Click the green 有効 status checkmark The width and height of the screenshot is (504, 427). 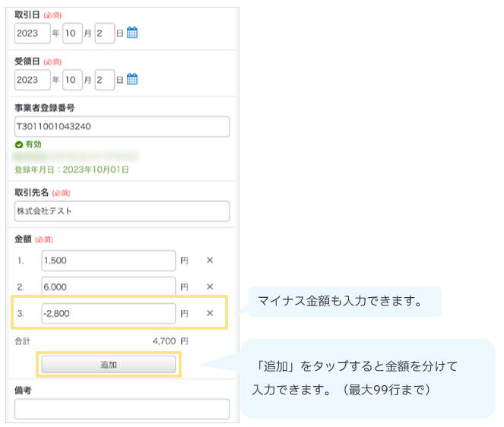click(19, 144)
